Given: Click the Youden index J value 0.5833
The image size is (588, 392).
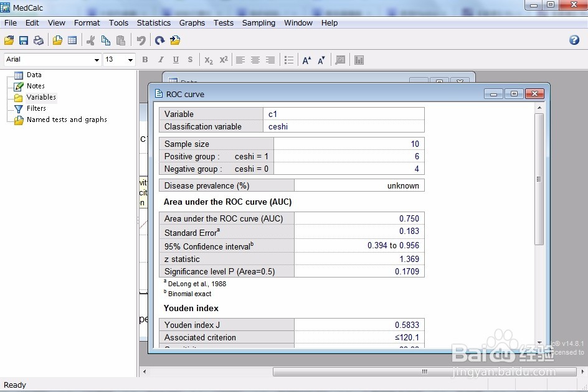Looking at the screenshot, I should pyautogui.click(x=407, y=325).
